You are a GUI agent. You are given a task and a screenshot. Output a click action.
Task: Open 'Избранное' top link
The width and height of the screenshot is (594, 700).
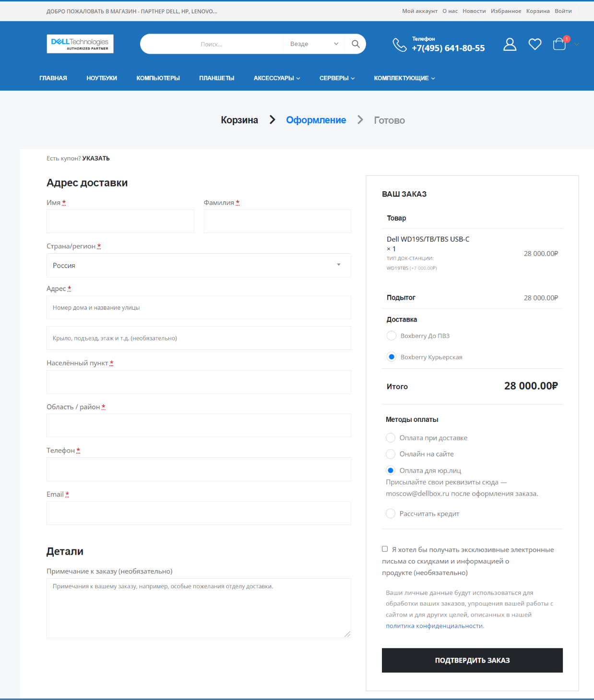506,11
